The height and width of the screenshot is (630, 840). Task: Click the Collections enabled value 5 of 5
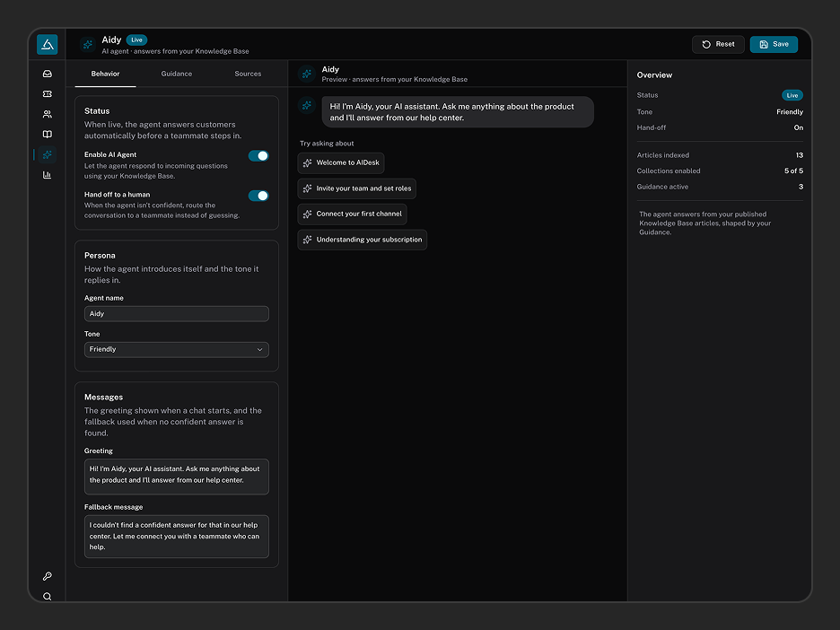793,171
